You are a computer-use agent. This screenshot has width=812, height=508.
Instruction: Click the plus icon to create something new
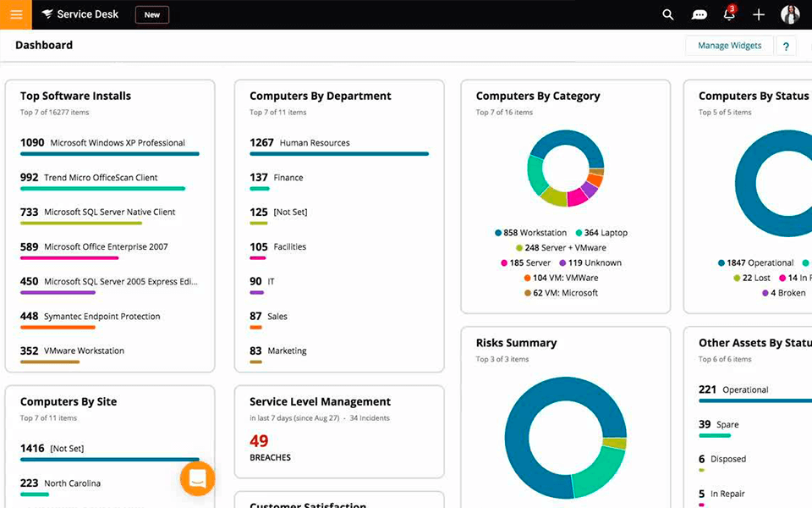pos(759,14)
